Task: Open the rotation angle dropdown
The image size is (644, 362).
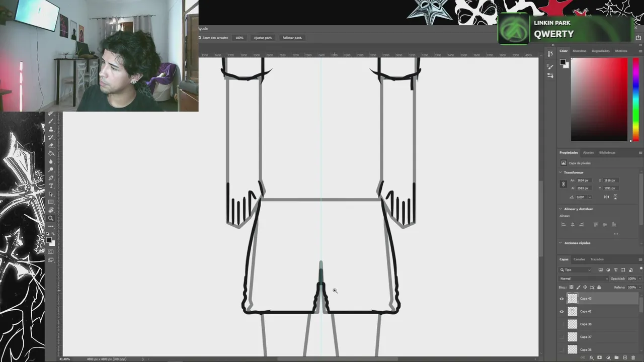Action: click(590, 197)
